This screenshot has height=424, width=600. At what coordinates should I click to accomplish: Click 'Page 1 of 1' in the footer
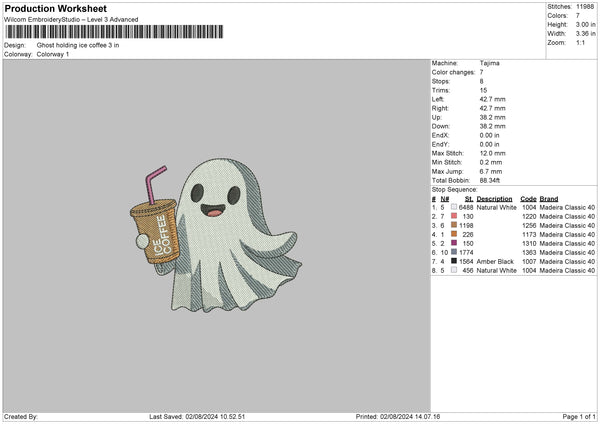click(579, 417)
